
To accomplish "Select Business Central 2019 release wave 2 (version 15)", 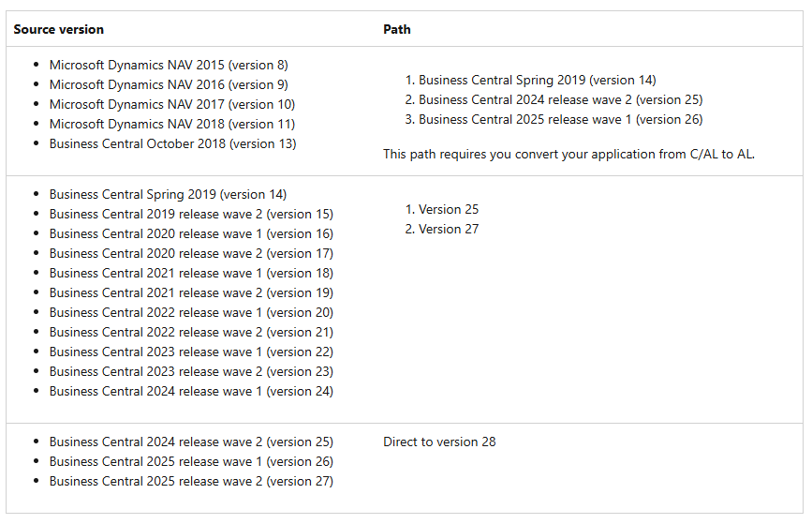I will (x=191, y=214).
